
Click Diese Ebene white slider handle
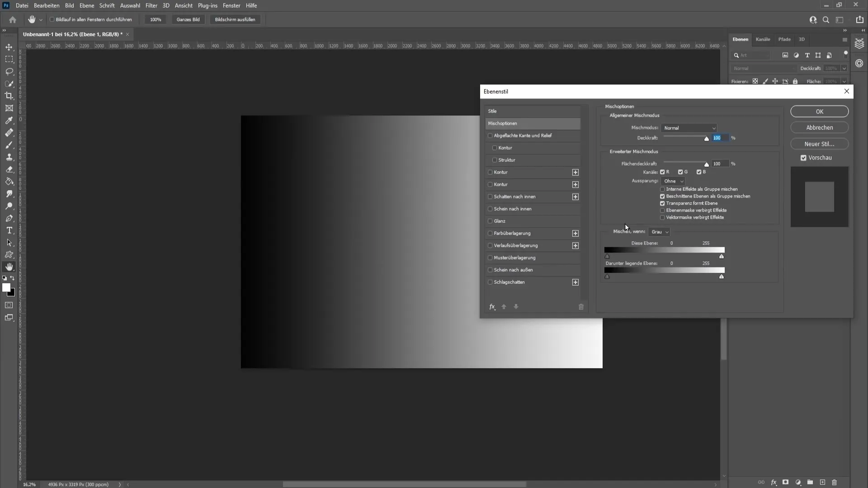pos(722,257)
